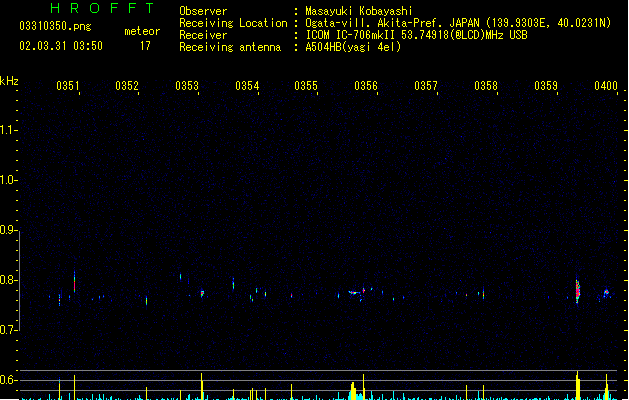Click the 0400 time marker
The height and width of the screenshot is (400, 629).
tap(606, 86)
